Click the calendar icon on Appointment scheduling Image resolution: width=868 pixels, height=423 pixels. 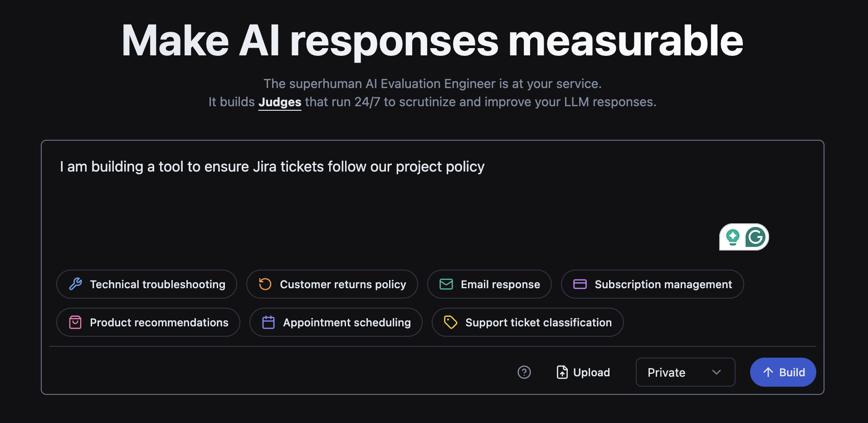point(268,322)
